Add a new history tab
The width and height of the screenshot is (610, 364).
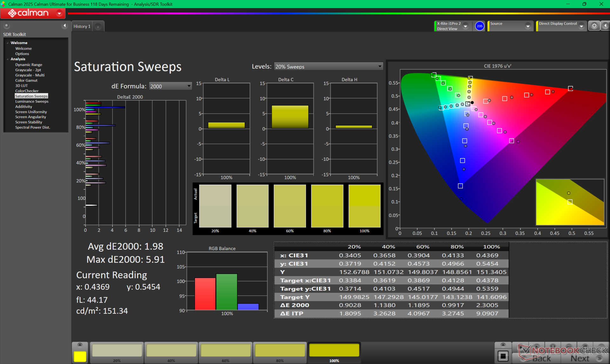98,27
